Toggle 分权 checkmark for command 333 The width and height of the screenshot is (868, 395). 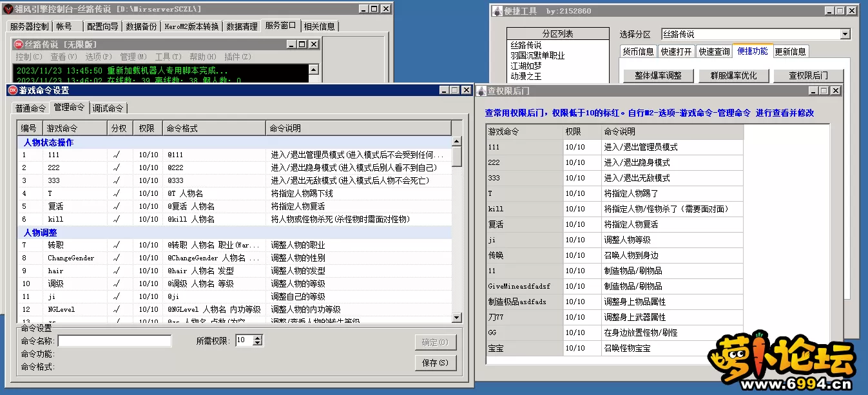pos(116,180)
